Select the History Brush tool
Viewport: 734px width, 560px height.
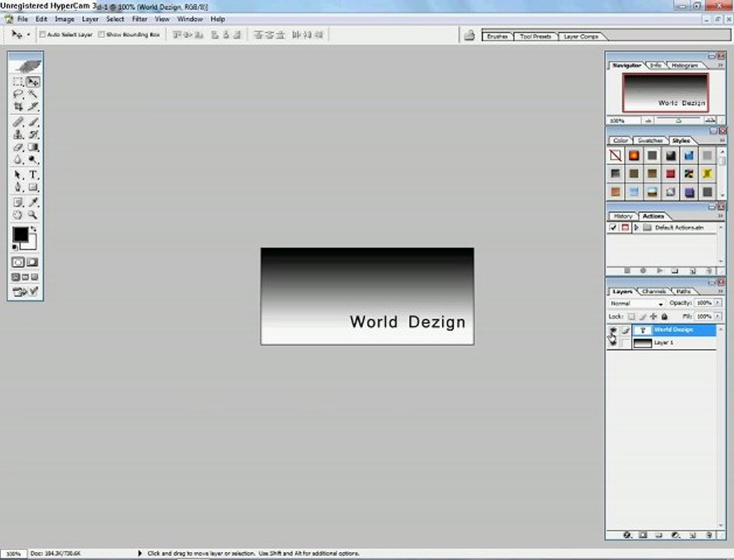point(33,135)
